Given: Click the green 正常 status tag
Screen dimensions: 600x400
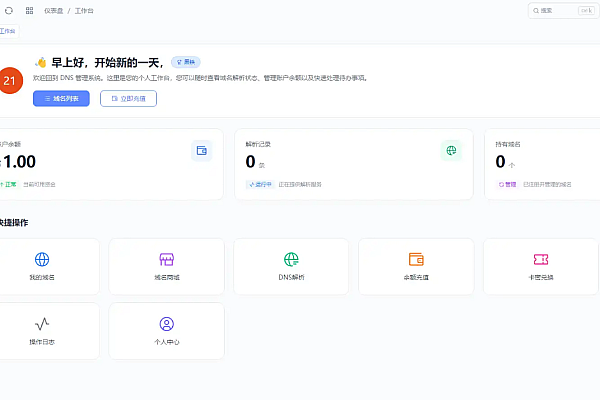Looking at the screenshot, I should point(8,184).
